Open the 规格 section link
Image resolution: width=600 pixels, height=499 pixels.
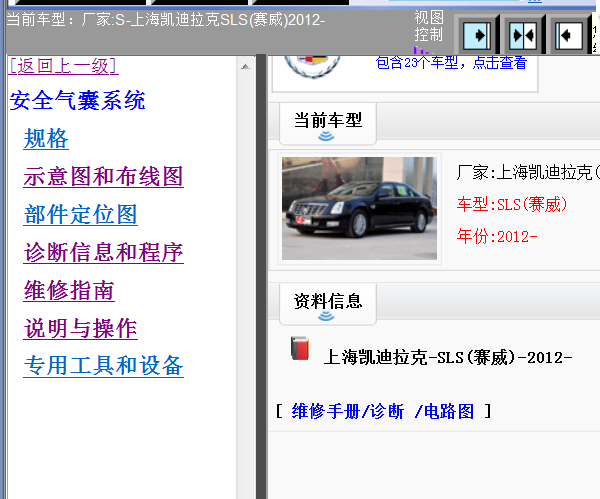46,139
